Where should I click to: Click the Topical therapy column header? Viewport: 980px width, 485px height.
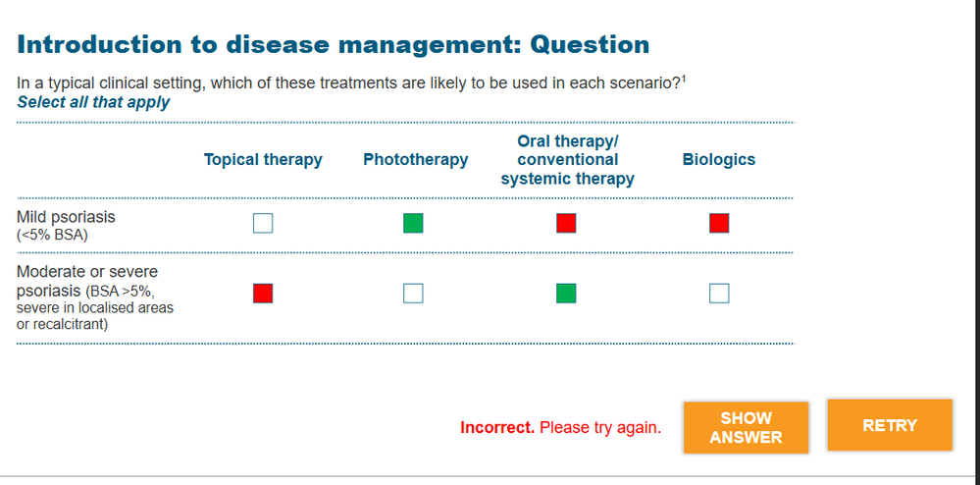click(x=263, y=160)
